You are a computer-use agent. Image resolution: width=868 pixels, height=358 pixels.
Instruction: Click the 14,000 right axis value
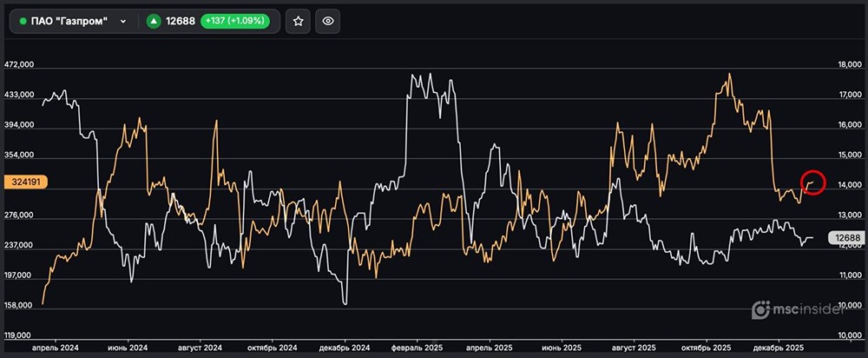(849, 186)
